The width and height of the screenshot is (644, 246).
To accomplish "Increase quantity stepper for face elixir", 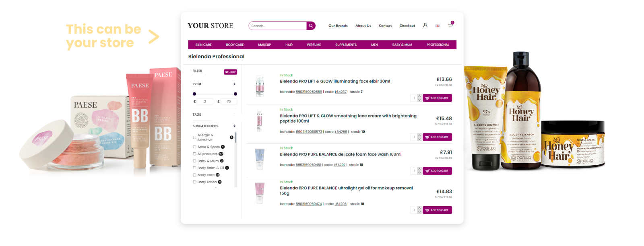I will [x=419, y=96].
